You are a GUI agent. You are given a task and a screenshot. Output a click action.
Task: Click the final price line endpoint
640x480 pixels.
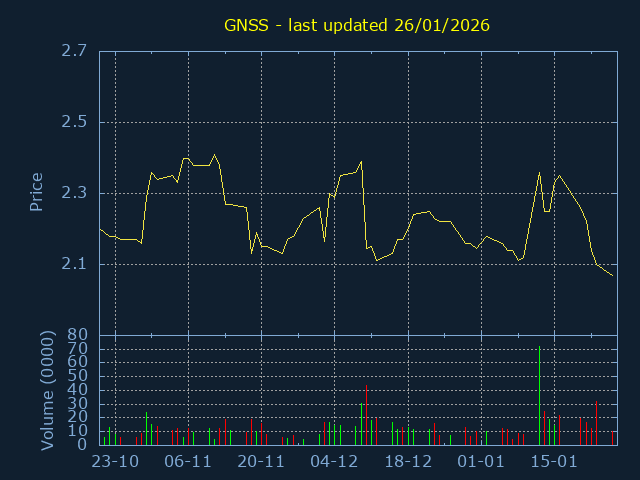pos(613,275)
